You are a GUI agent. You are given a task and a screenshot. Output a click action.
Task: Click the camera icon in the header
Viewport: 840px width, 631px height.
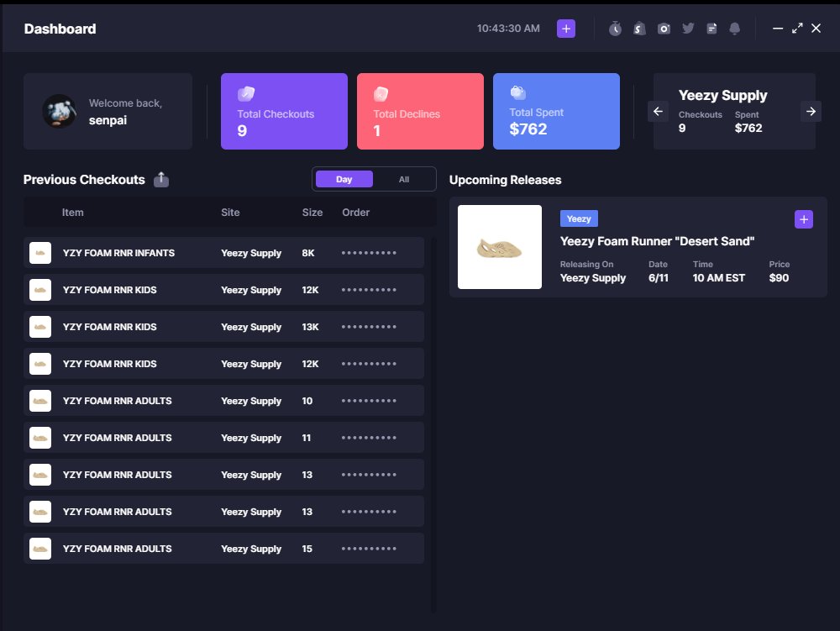pos(664,29)
